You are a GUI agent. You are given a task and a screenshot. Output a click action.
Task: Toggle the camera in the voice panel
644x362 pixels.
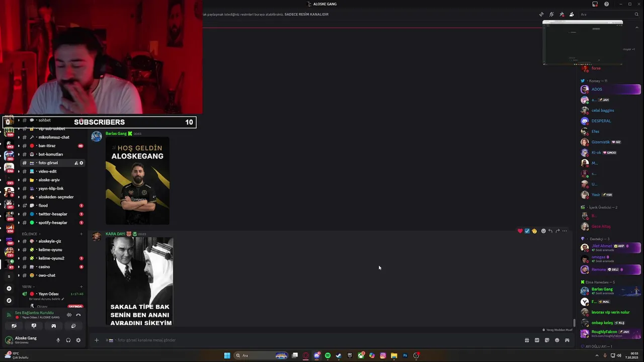[14, 326]
